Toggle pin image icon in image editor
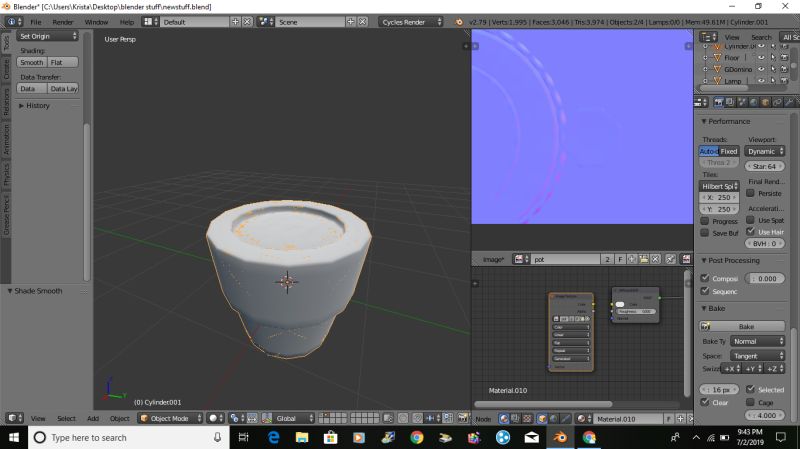This screenshot has width=800, height=449. click(x=670, y=259)
